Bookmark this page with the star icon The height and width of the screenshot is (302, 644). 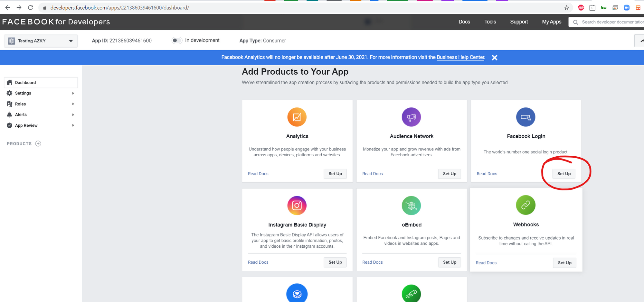click(x=566, y=8)
